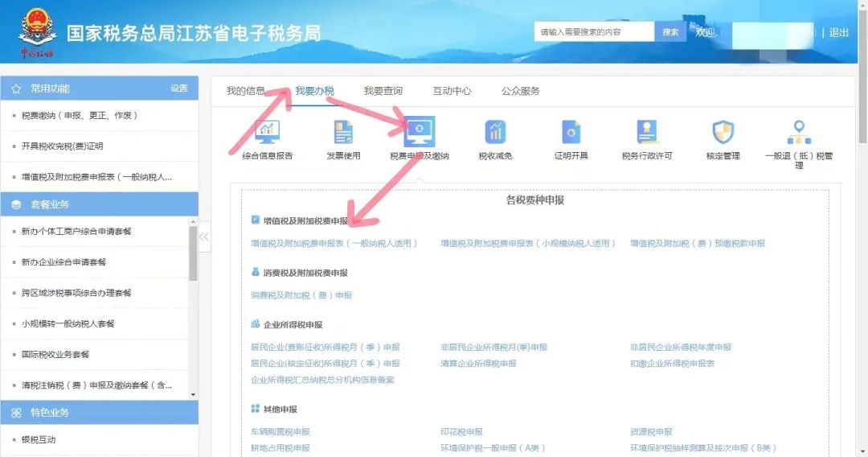Open 增值税及附加税费申报表（一般纳税人适用） link in main panel

click(334, 243)
